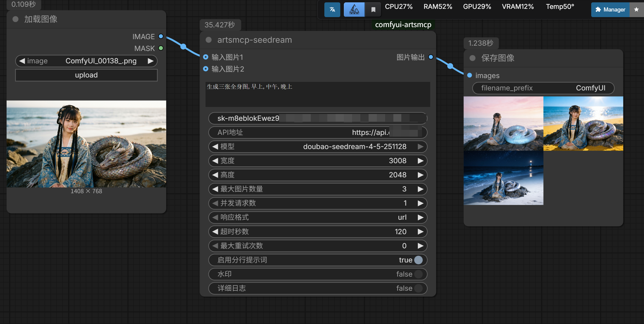644x324 pixels.
Task: Click the bookmark icon in top toolbar
Action: click(x=373, y=10)
